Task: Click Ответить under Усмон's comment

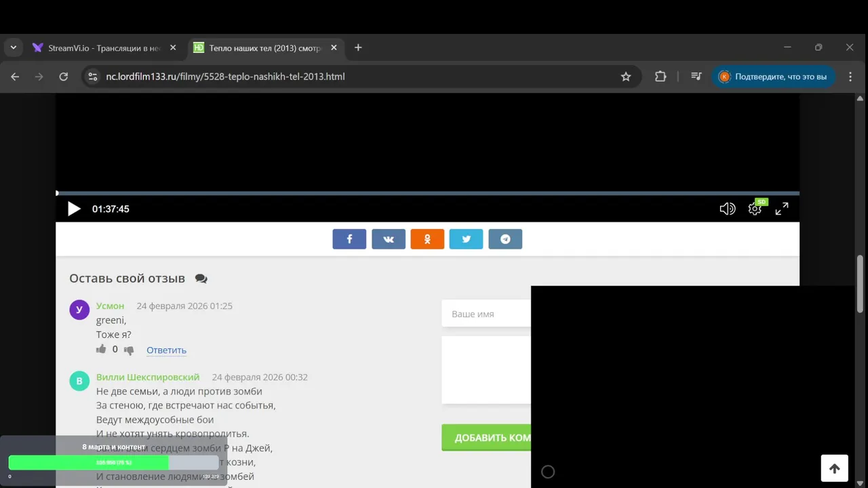Action: coord(166,350)
